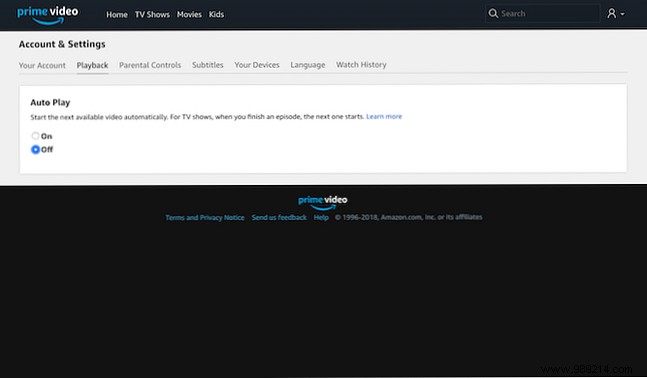The width and height of the screenshot is (647, 378).
Task: Switch to the Your Account tab
Action: click(42, 65)
